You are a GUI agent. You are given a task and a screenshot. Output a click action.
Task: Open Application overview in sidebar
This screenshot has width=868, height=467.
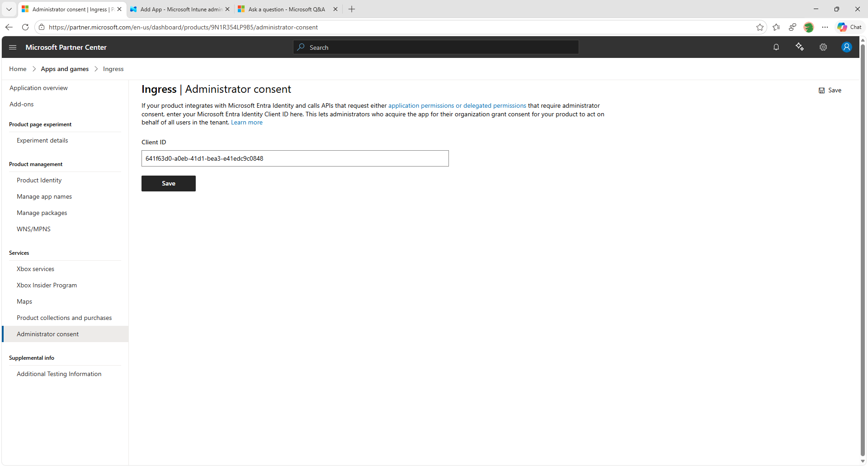38,88
